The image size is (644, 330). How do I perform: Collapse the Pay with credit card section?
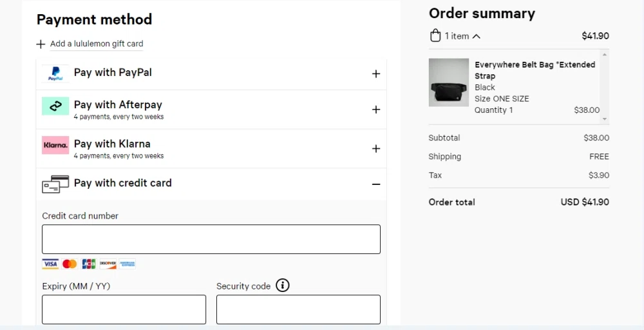pos(376,184)
